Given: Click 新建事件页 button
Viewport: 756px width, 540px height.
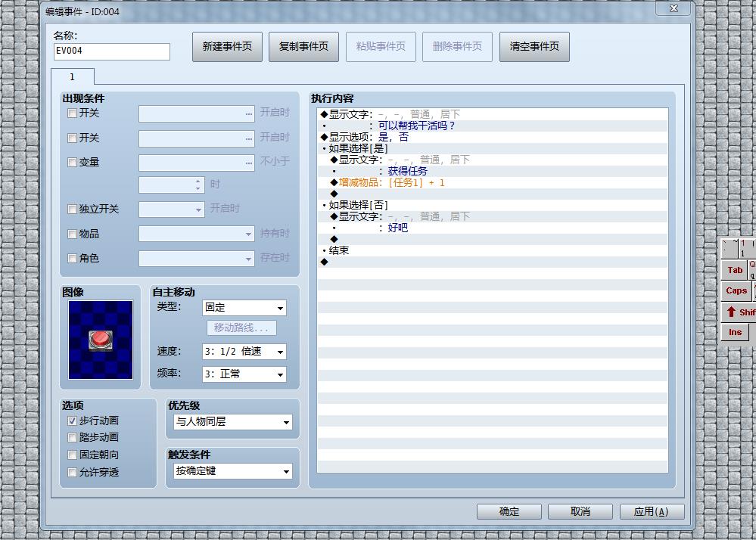Looking at the screenshot, I should click(x=227, y=47).
